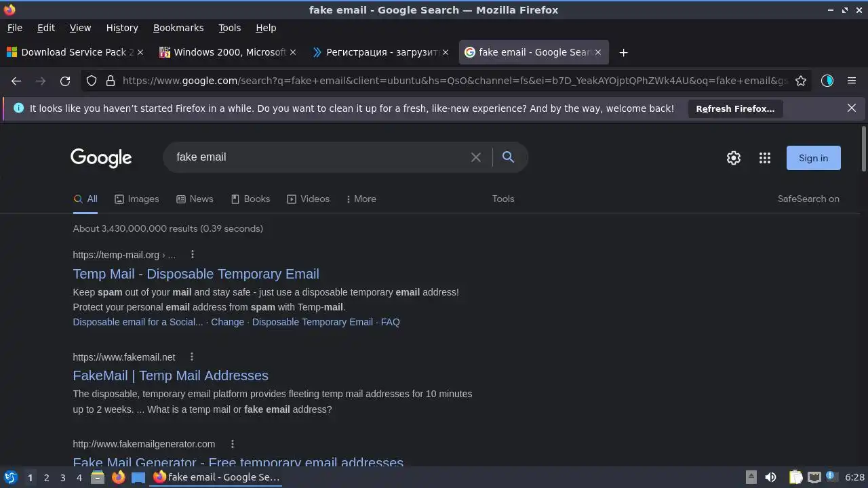Switch to virtual desktop 2
Viewport: 868px width, 488px height.
(46, 477)
